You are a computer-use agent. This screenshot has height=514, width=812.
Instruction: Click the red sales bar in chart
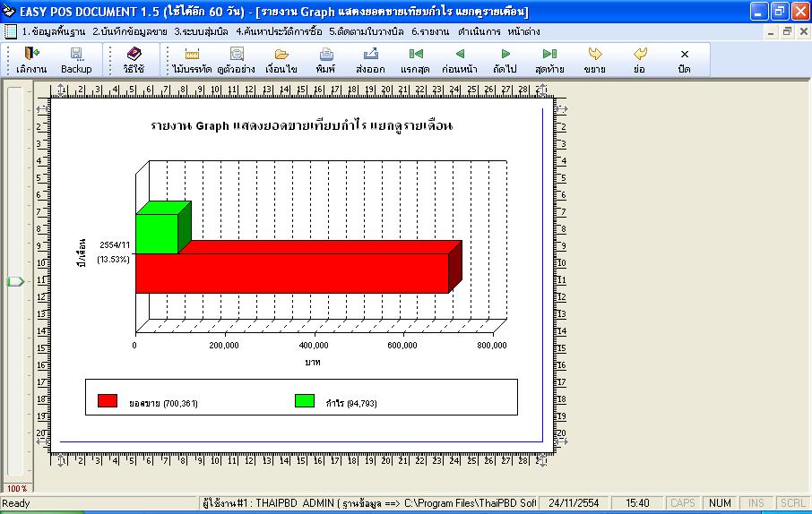pyautogui.click(x=291, y=273)
